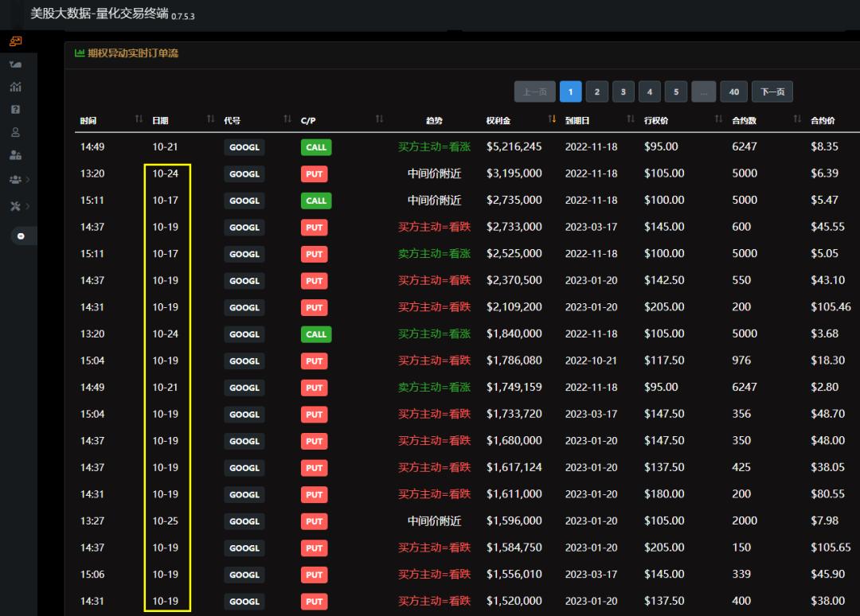Image resolution: width=860 pixels, height=616 pixels.
Task: Click the $105.46 contract price cell
Action: point(831,307)
